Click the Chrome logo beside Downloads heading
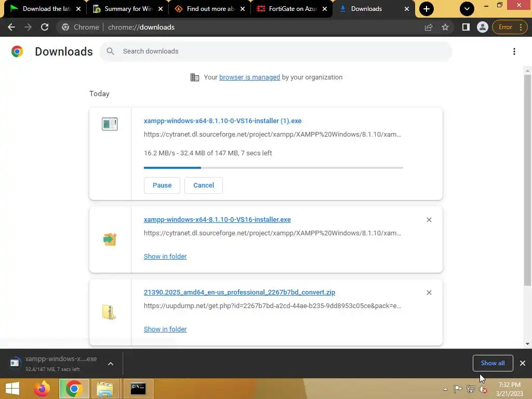532x399 pixels. click(x=17, y=51)
